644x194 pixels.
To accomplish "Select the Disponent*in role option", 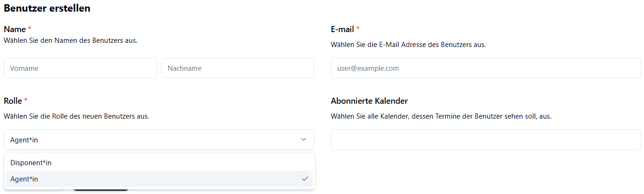I will pos(159,163).
